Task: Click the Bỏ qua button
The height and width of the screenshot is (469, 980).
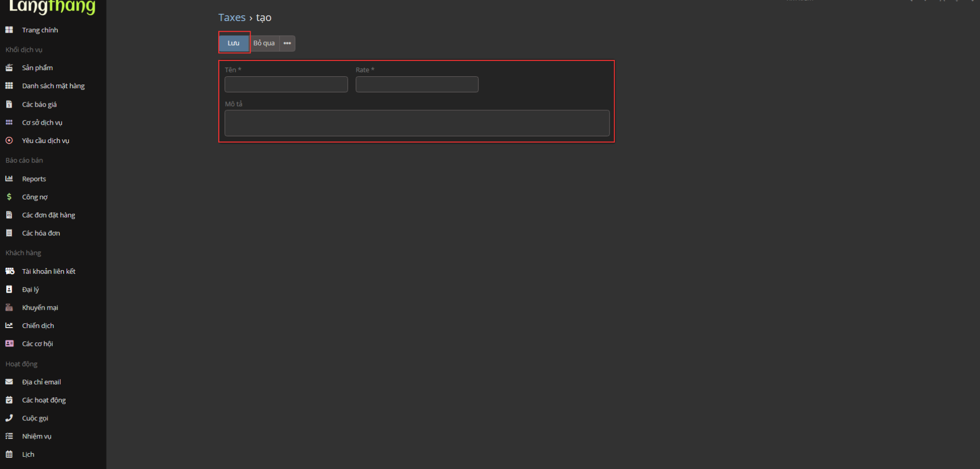Action: coord(264,43)
